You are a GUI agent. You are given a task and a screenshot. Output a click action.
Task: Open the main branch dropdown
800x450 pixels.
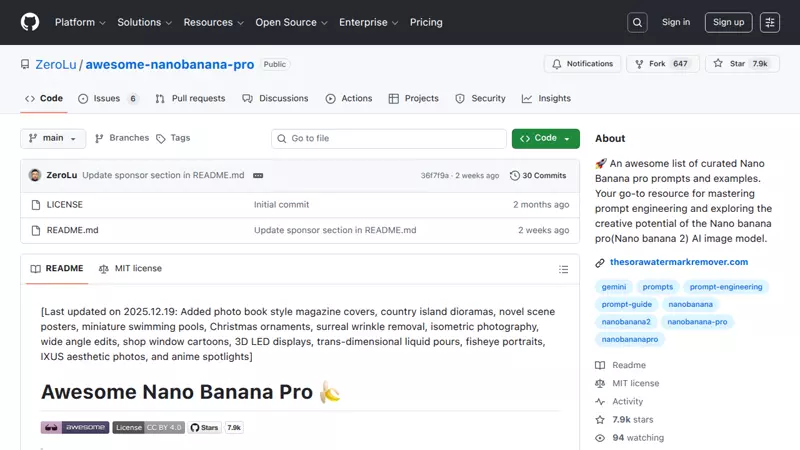pos(53,138)
